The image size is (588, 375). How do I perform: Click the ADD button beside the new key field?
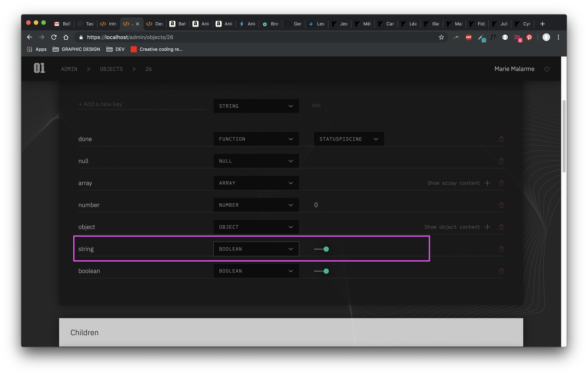316,105
